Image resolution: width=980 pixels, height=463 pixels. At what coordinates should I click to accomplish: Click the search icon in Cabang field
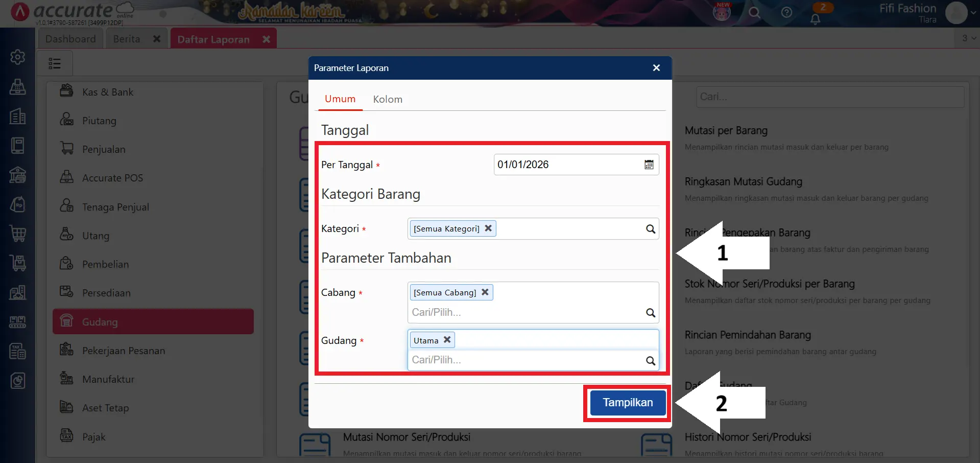650,313
